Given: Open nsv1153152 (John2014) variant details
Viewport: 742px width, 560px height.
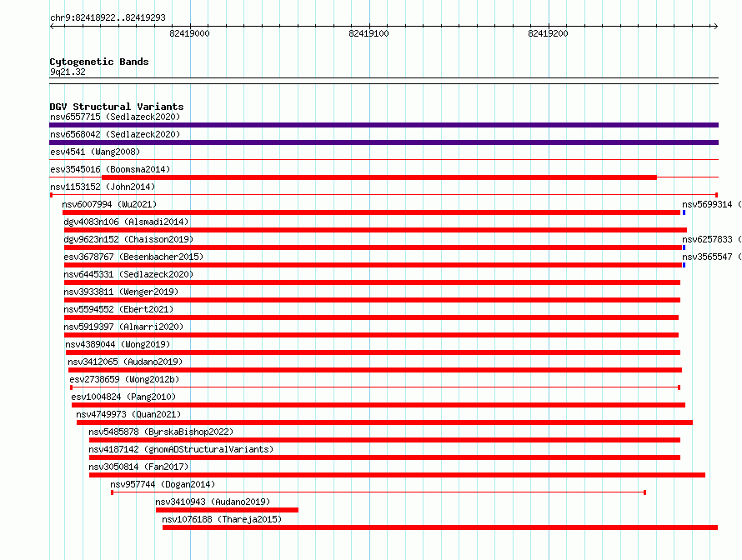Looking at the screenshot, I should pyautogui.click(x=103, y=187).
